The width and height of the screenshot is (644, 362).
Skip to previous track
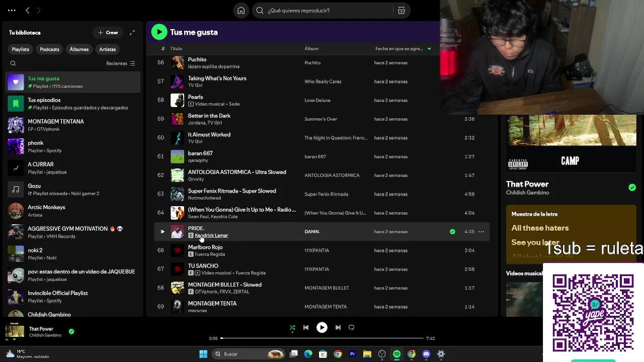coord(306,327)
